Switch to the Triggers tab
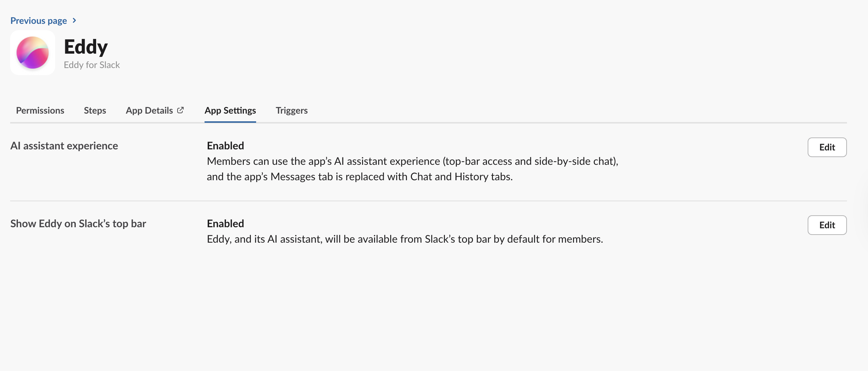868x371 pixels. (x=292, y=110)
